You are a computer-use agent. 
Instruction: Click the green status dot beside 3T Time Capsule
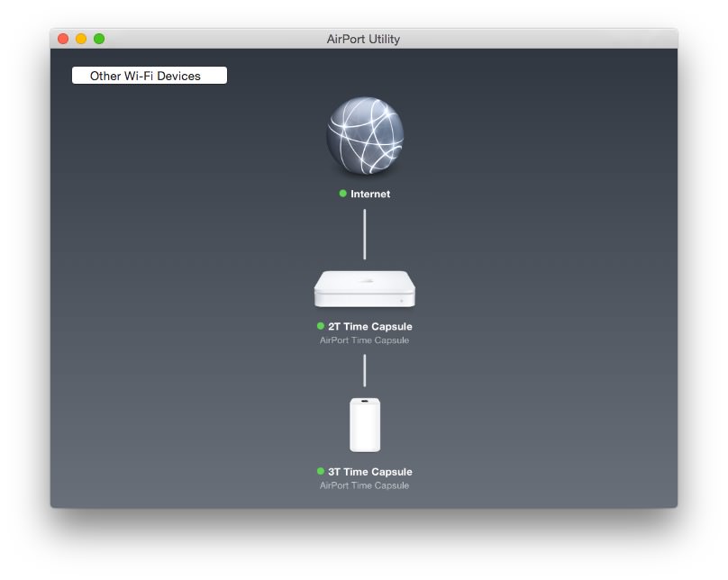[x=321, y=471]
